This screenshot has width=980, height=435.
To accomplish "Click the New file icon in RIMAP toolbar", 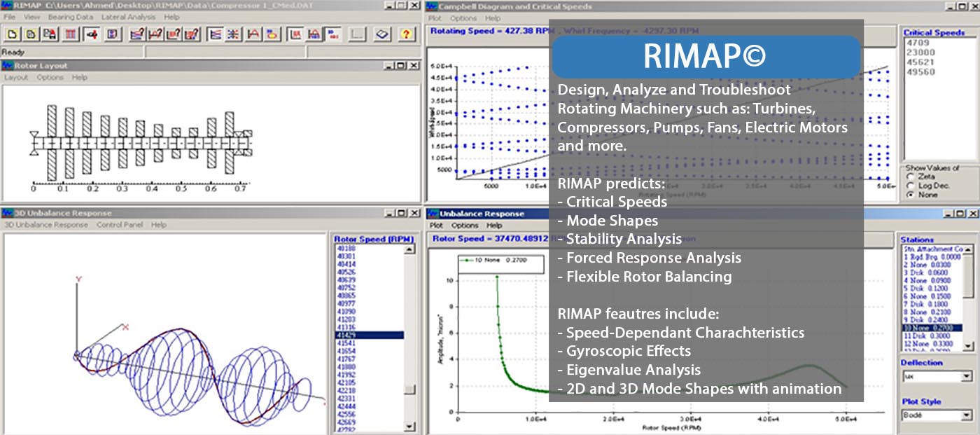I will pos(13,34).
